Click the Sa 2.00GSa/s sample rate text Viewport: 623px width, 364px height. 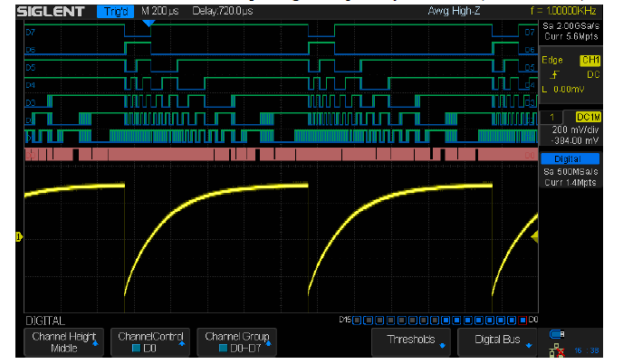[570, 26]
